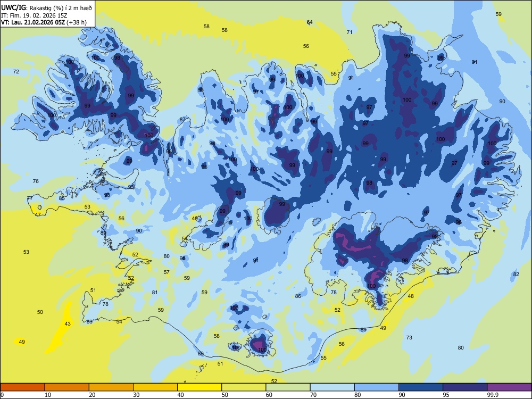Pick the bright yellow 40–50 legend swatch
The image size is (532, 399).
pyautogui.click(x=199, y=387)
